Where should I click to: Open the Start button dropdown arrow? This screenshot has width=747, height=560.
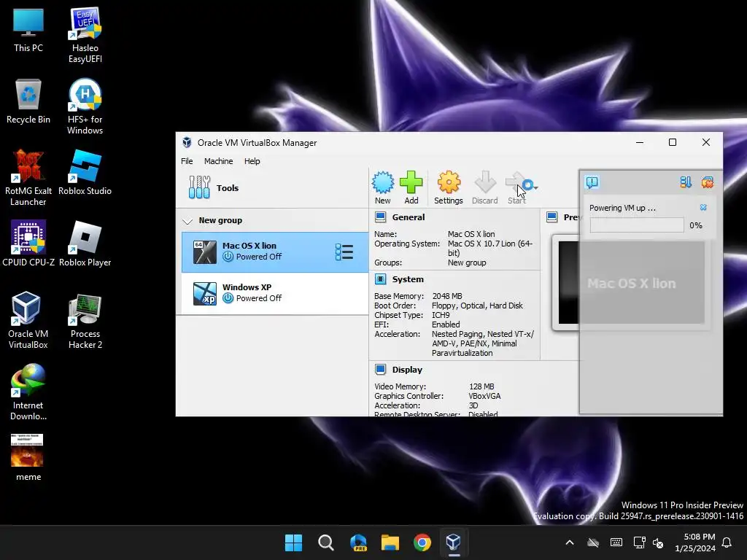(536, 187)
